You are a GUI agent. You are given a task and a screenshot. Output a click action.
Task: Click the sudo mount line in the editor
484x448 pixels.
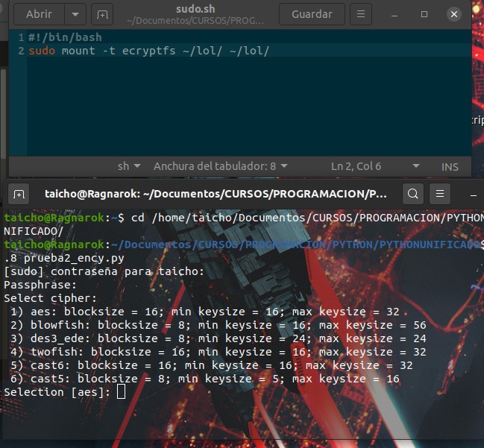(x=149, y=51)
